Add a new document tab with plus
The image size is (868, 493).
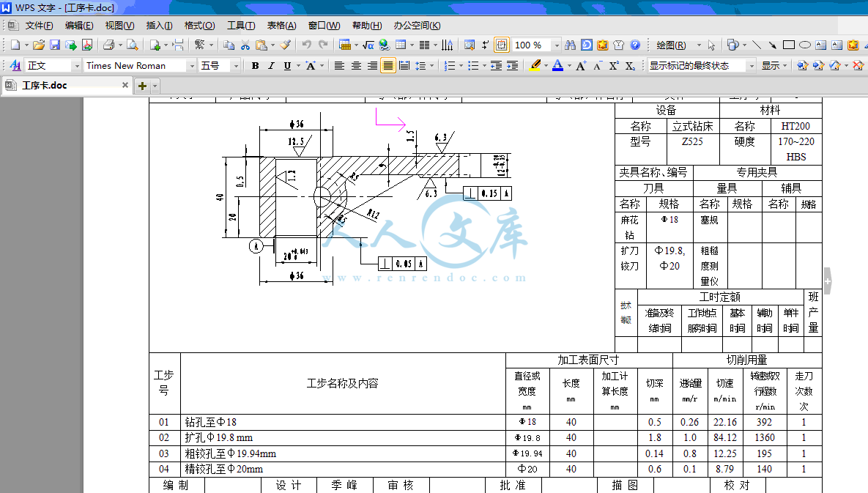(x=142, y=86)
